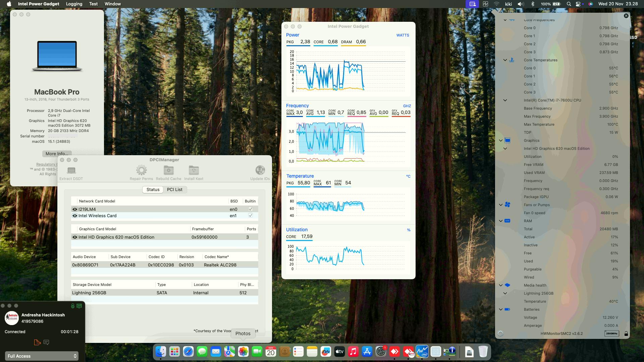The image size is (644, 362).
Task: Open Intel Power Gadget from the Dock
Action: (422, 352)
